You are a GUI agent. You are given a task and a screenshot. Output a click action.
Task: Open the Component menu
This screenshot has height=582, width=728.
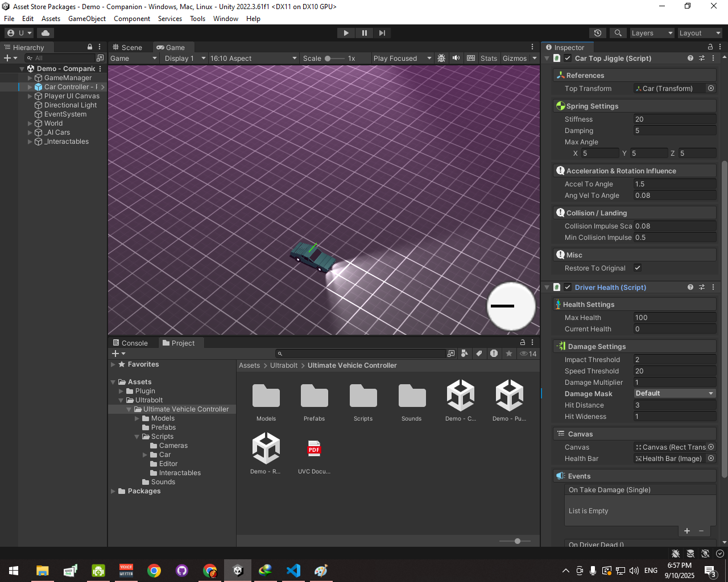[132, 19]
